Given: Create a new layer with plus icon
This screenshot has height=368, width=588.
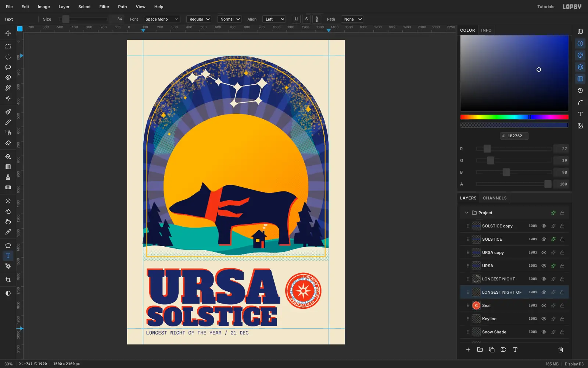Looking at the screenshot, I should (x=468, y=350).
